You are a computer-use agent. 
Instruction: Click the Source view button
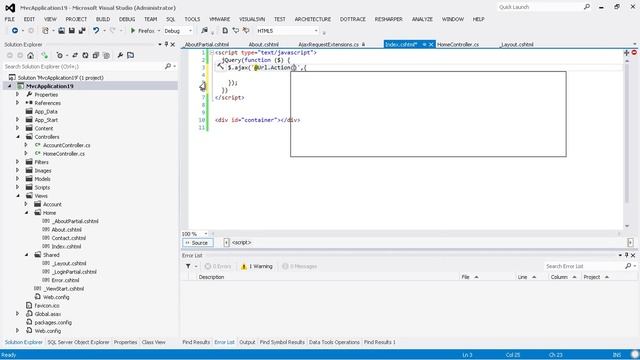coord(198,242)
